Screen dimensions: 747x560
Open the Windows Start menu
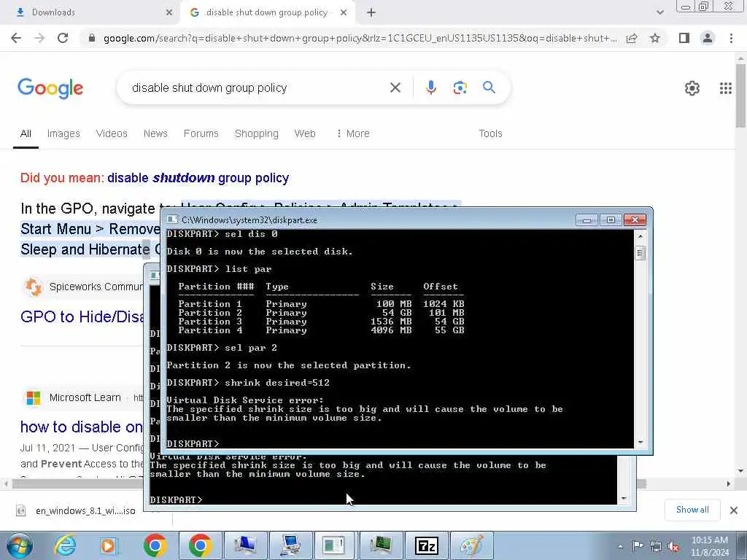tap(20, 545)
